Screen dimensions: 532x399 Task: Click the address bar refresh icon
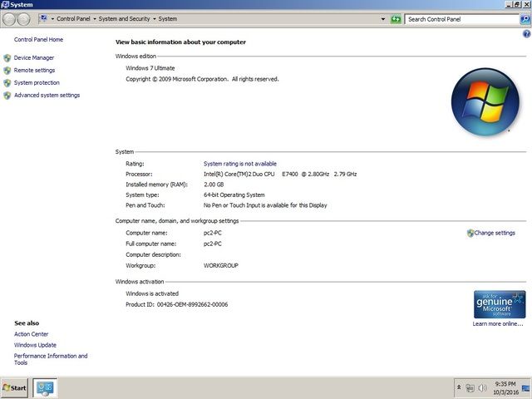(397, 18)
